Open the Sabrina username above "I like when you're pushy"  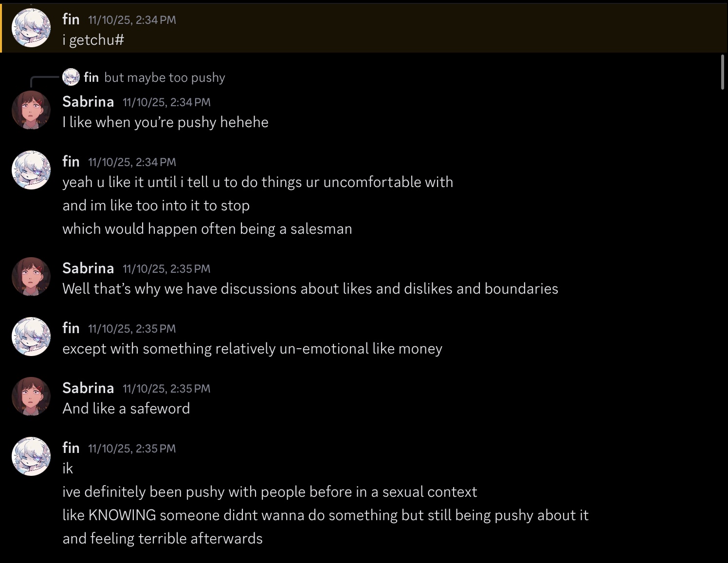click(x=88, y=102)
